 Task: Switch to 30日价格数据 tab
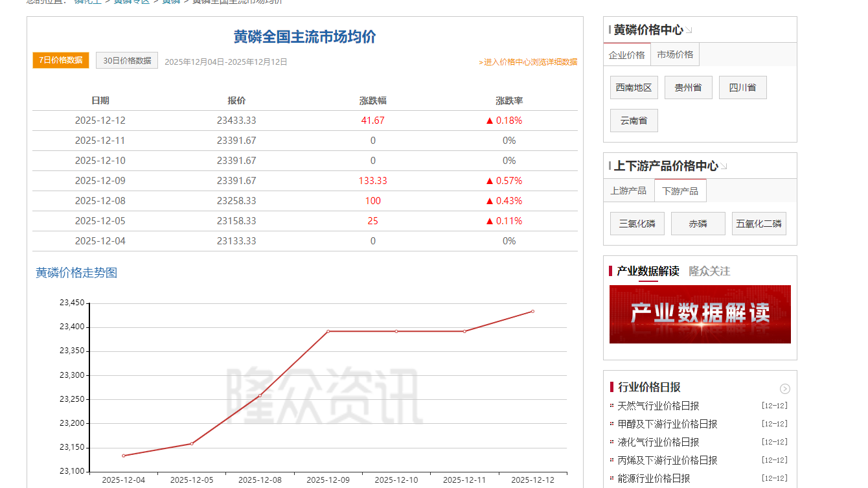coord(127,60)
